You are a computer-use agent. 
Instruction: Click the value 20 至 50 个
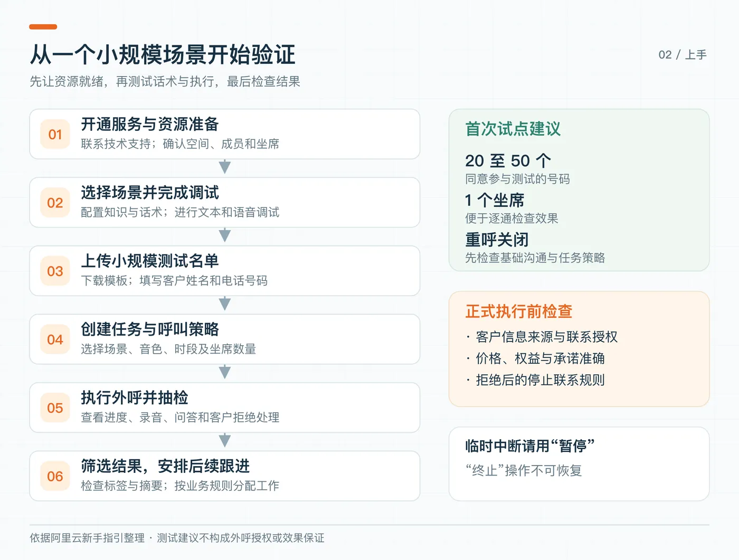tap(508, 160)
